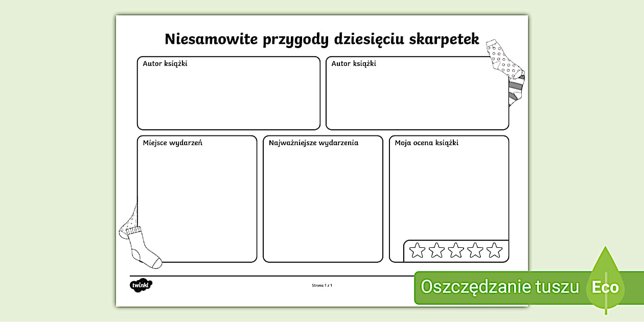Click the Moja ocena książki heading text

426,143
